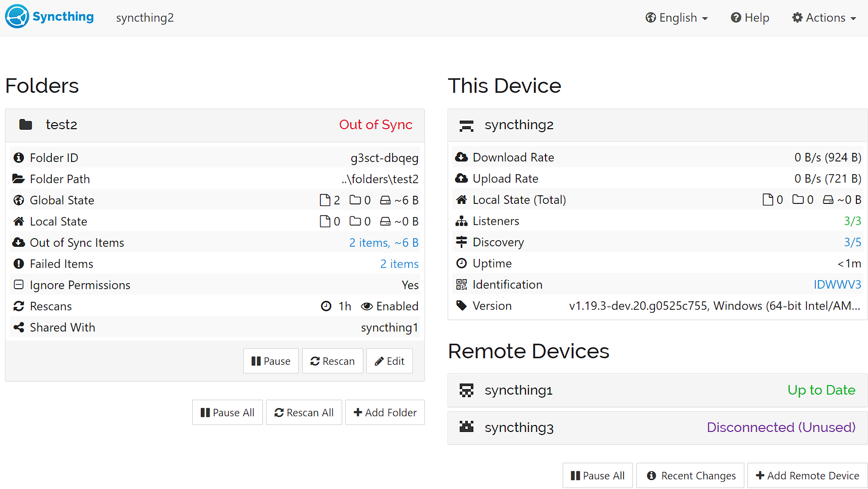
Task: Pause the test2 folder
Action: point(271,361)
